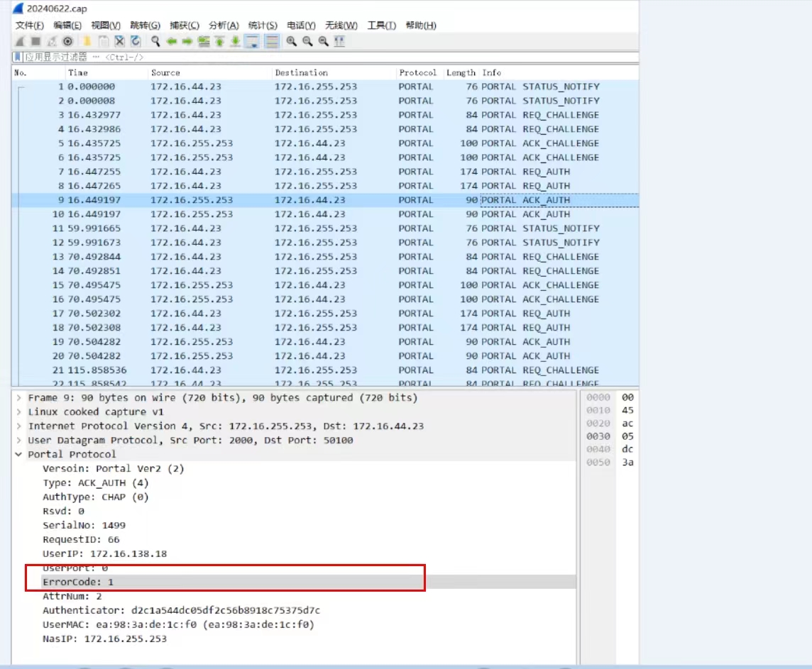Screen dimensions: 812x669
Task: Collapse the Portal Protocol tree node
Action: (x=19, y=455)
